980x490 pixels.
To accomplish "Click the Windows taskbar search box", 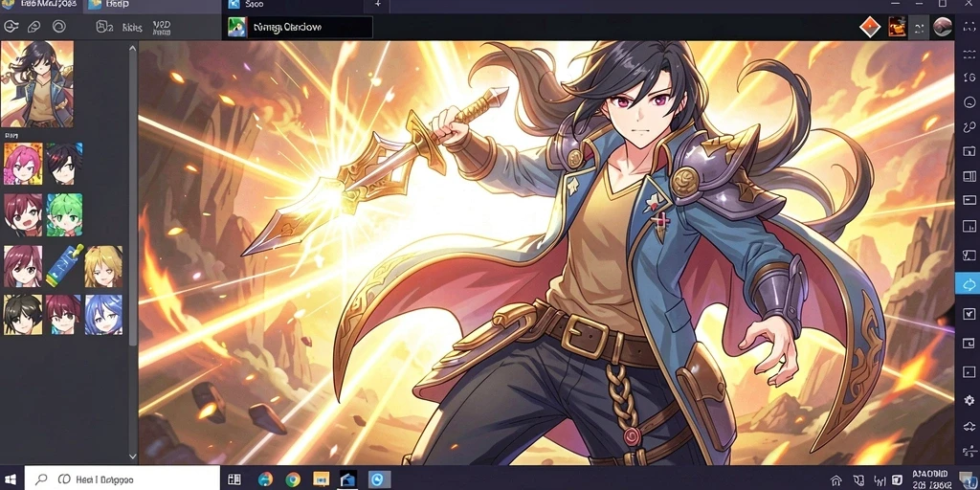I will 122,479.
